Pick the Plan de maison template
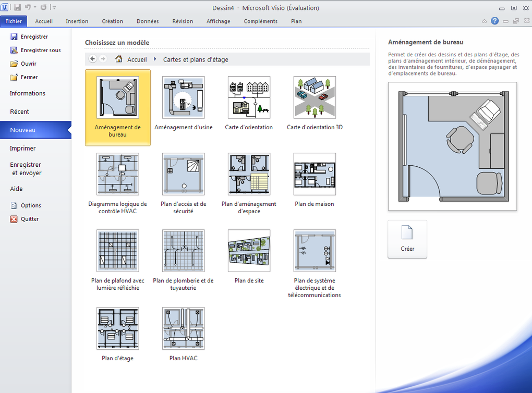Screen dimensions: 532x393 pyautogui.click(x=315, y=174)
